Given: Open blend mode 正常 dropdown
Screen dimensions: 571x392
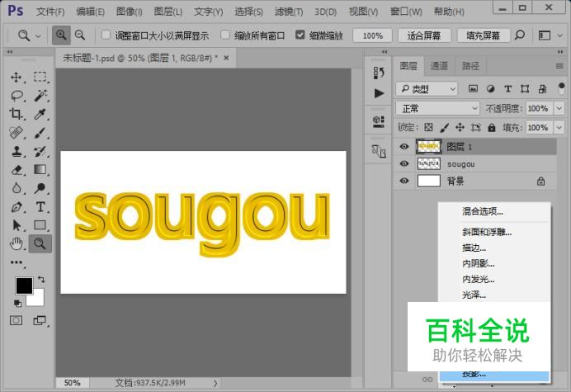Looking at the screenshot, I should coord(437,108).
